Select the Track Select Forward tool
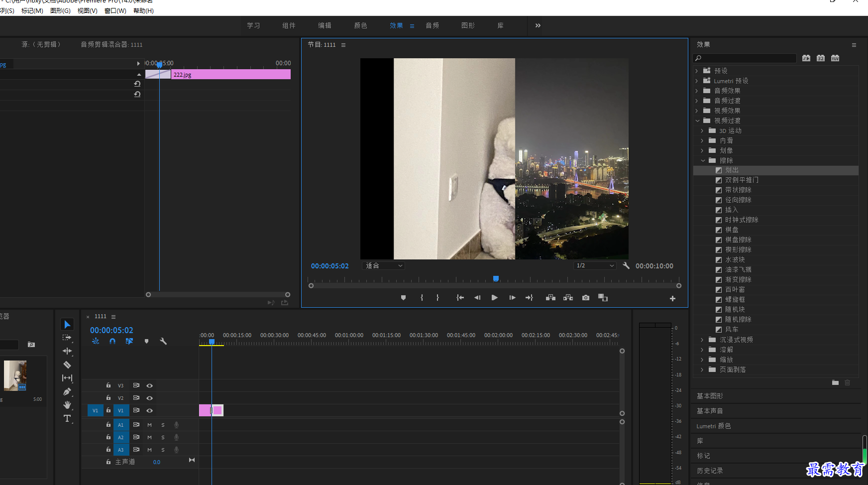The height and width of the screenshot is (485, 868). [x=67, y=338]
